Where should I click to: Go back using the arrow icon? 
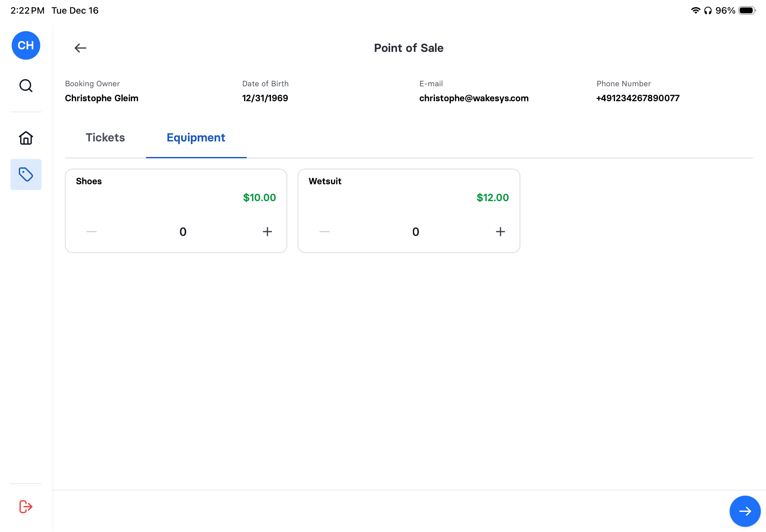[x=80, y=48]
